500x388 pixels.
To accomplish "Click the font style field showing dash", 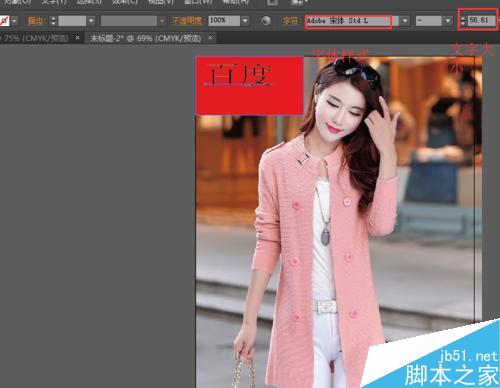I will click(x=429, y=21).
